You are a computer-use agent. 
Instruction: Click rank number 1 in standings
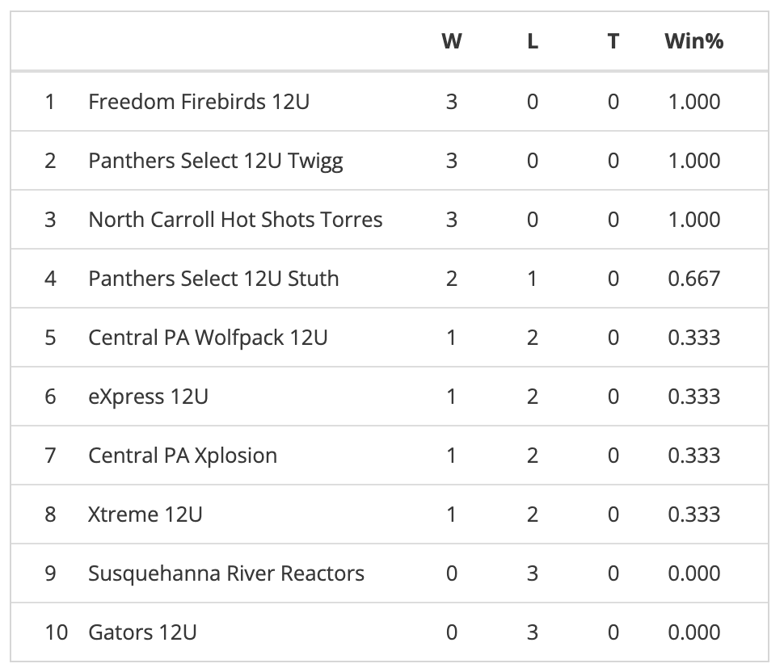click(x=50, y=102)
